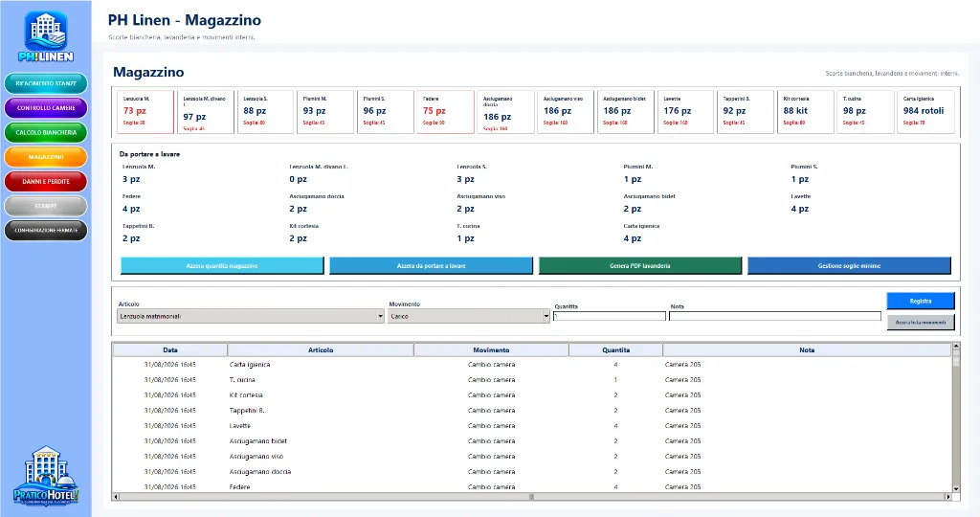Screen dimensions: 980x517
Task: Click the Kit cortesia row in the movements table
Action: [x=532, y=395]
